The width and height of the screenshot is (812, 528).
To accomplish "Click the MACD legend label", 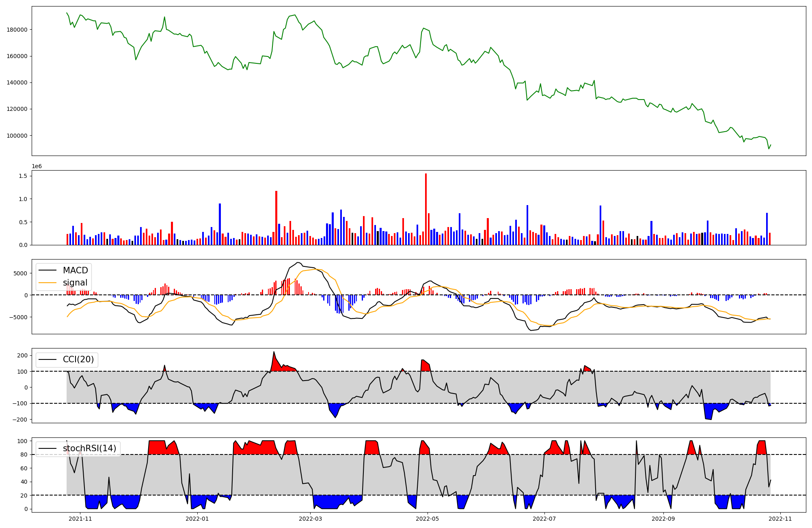I will pos(75,270).
